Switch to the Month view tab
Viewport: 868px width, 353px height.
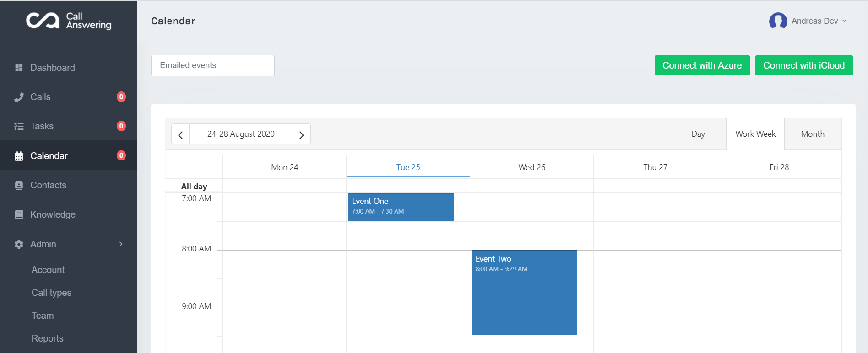tap(813, 134)
